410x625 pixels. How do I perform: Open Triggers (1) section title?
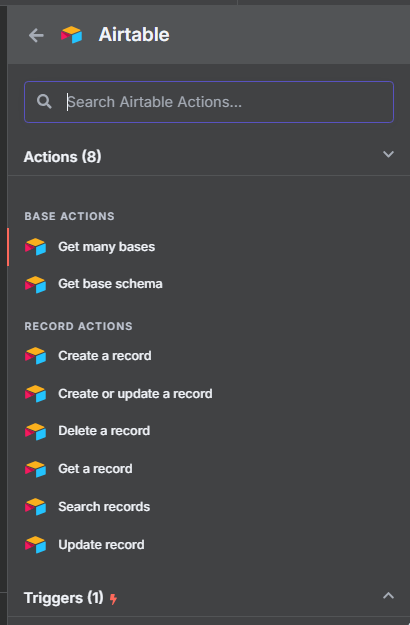pos(63,598)
